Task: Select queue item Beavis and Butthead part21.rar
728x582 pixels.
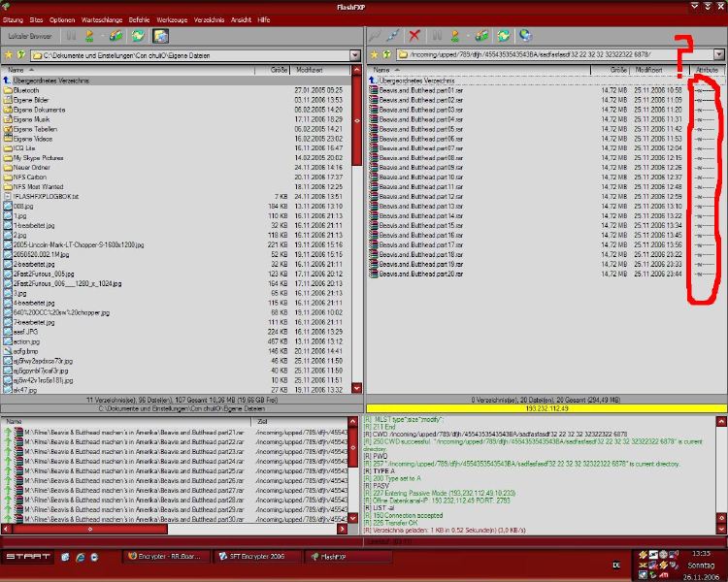Action: coord(134,432)
